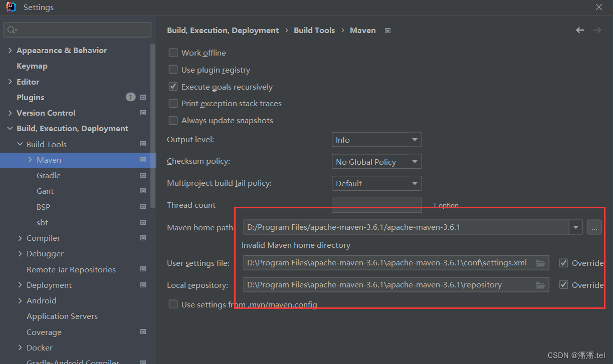Click project-level icon beside Maven breadcrumb

tap(387, 31)
